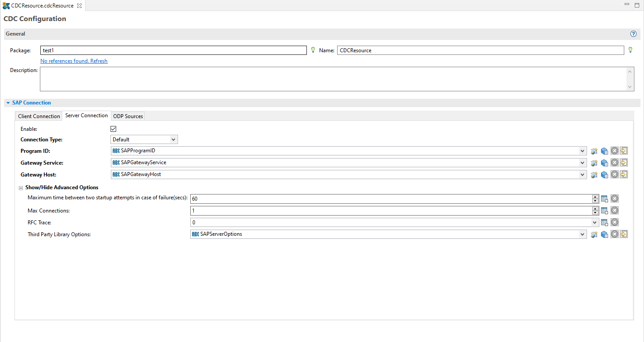The width and height of the screenshot is (644, 342).
Task: Close the CDCResource.cdcResource editor tab
Action: click(x=79, y=6)
